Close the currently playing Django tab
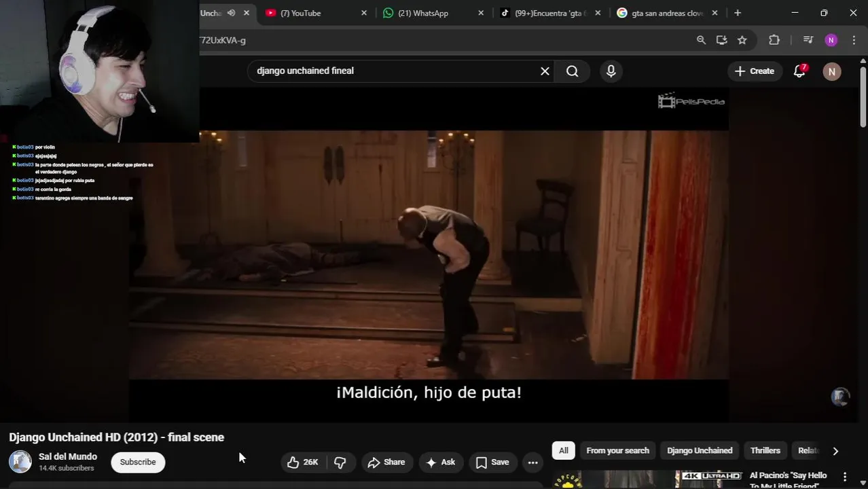The width and height of the screenshot is (868, 489). [x=247, y=13]
